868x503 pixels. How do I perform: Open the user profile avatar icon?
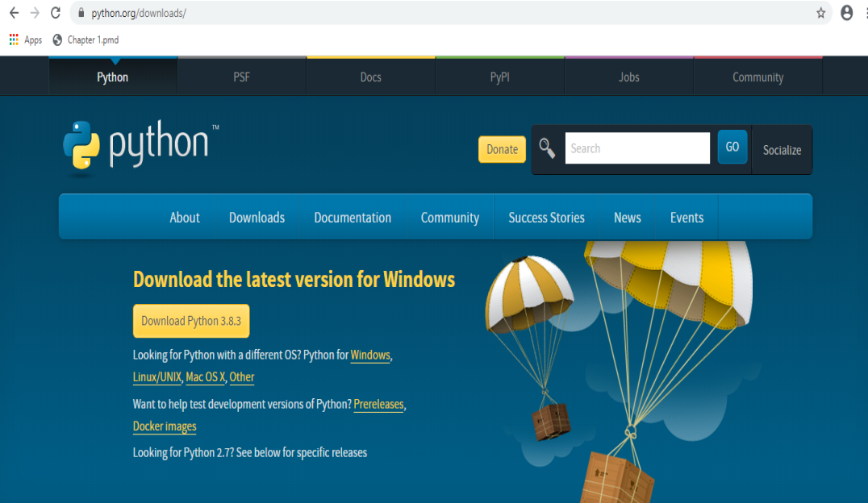pos(846,13)
